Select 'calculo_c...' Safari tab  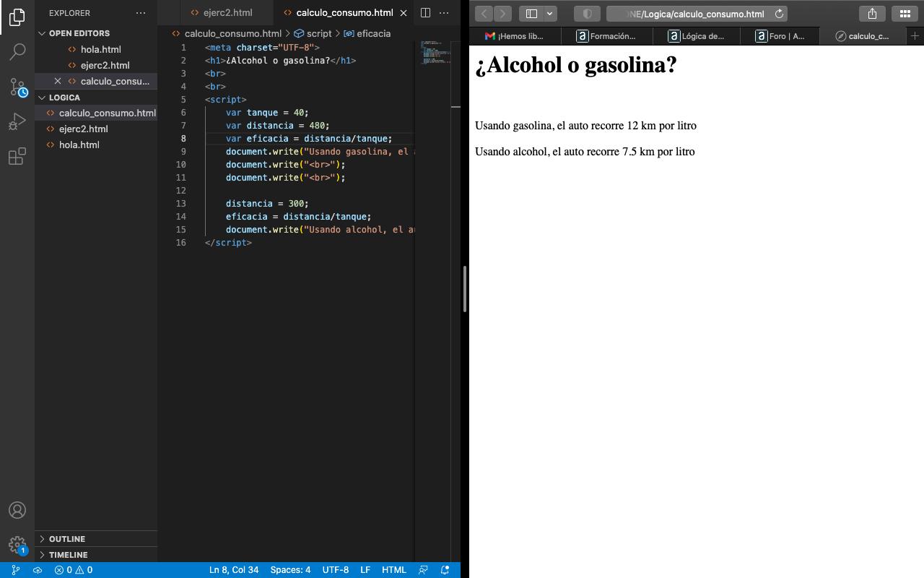[x=863, y=36]
